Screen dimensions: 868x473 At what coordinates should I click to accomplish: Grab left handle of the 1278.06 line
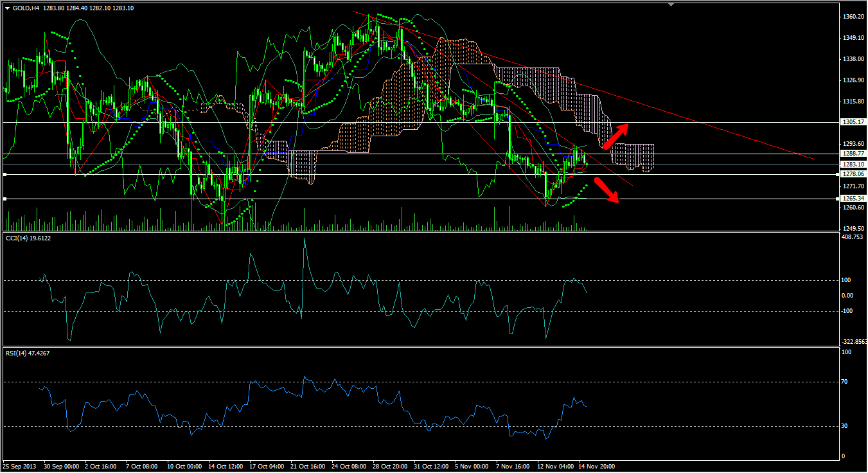click(4, 174)
